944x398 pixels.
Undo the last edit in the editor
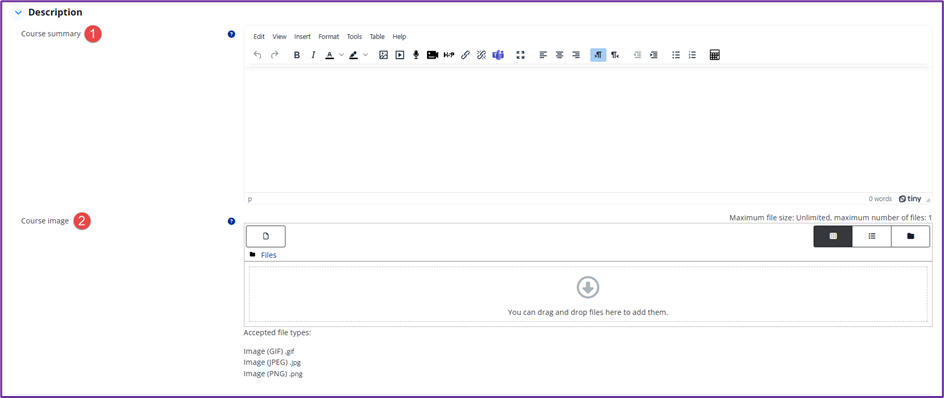(258, 55)
